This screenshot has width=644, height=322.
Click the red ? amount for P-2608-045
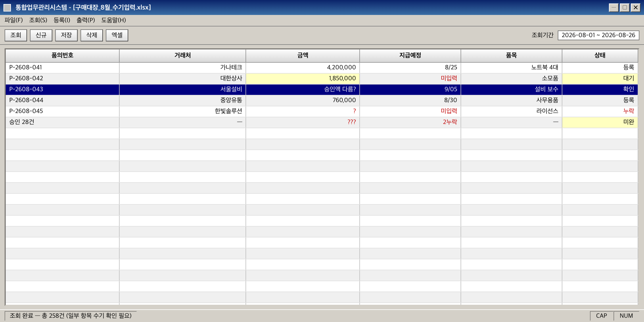click(x=303, y=111)
